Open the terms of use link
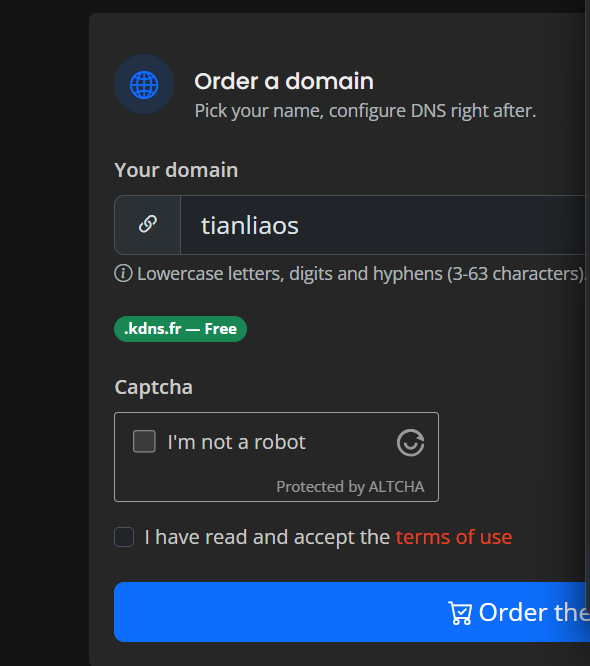This screenshot has height=666, width=590. tap(454, 537)
